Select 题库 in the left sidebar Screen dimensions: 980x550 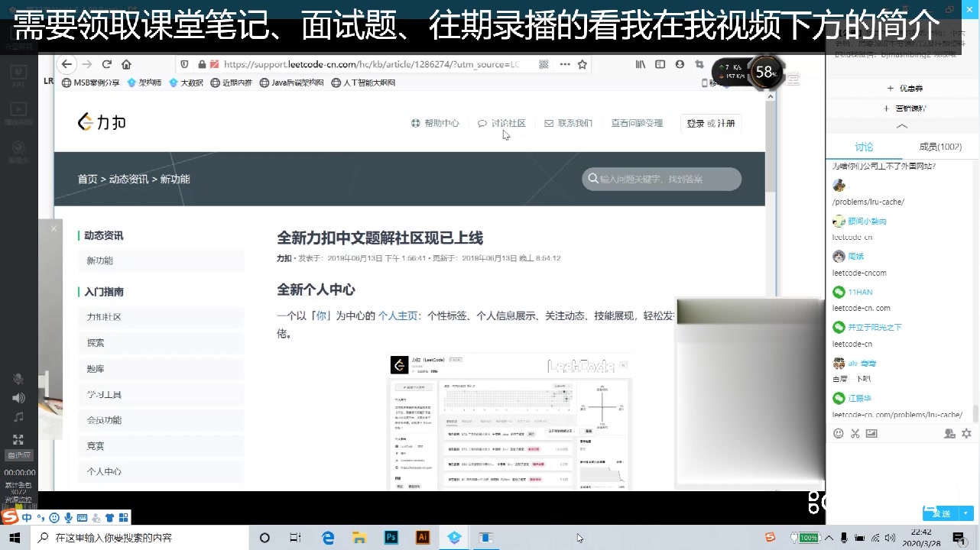click(x=161, y=369)
